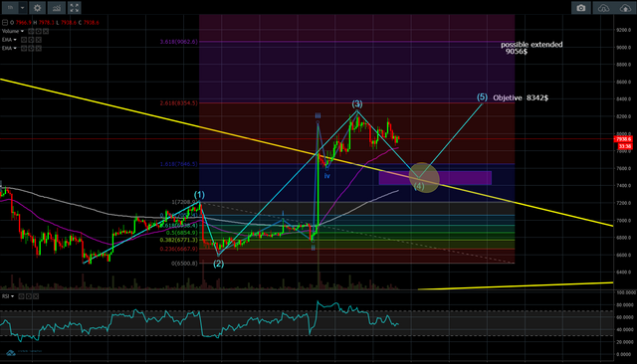The height and width of the screenshot is (364, 637).
Task: Load chart from cloud download icon
Action: click(604, 8)
